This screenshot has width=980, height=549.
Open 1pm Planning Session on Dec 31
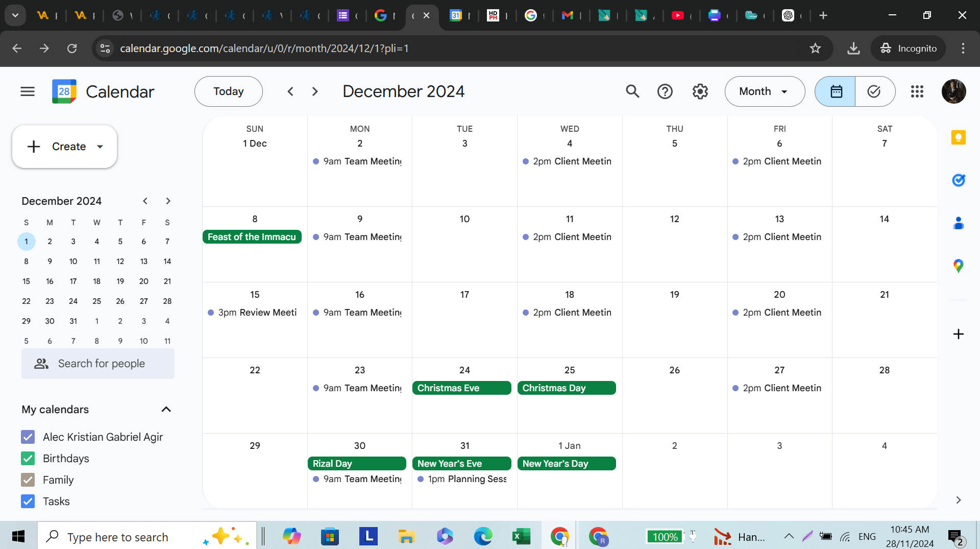pos(462,479)
